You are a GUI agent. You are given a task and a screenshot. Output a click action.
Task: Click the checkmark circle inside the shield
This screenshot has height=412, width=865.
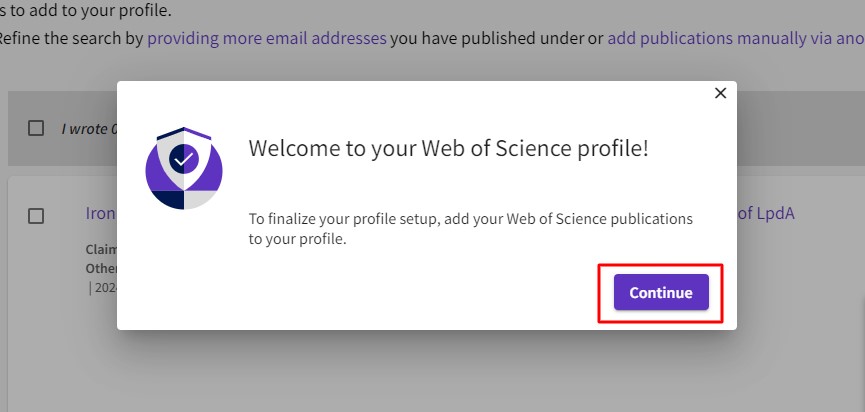pyautogui.click(x=183, y=158)
